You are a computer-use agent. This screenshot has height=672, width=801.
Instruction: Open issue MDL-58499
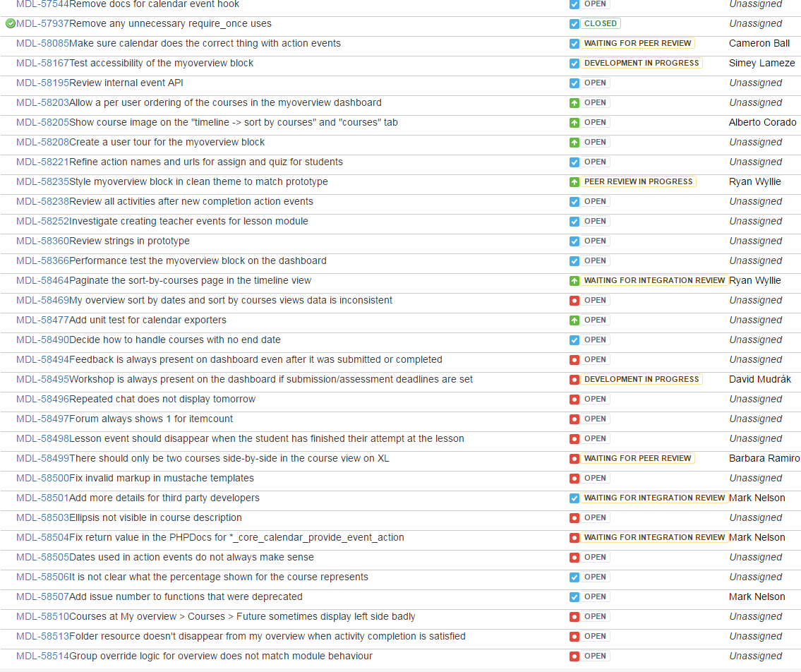[x=42, y=458]
